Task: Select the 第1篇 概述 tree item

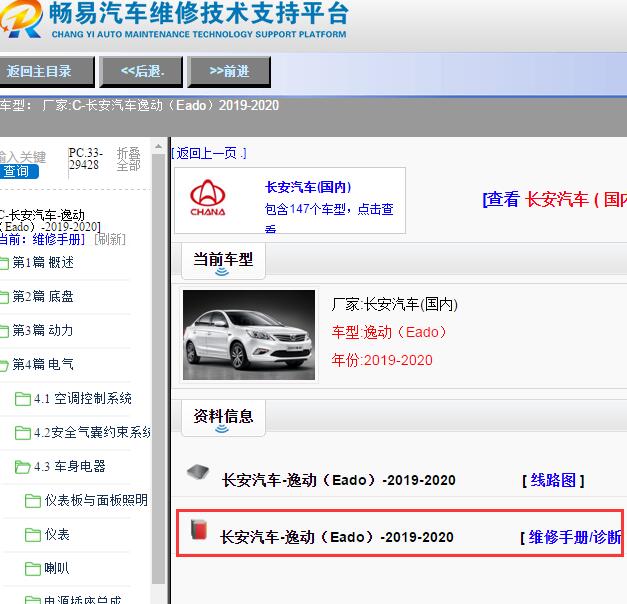Action: tap(43, 262)
